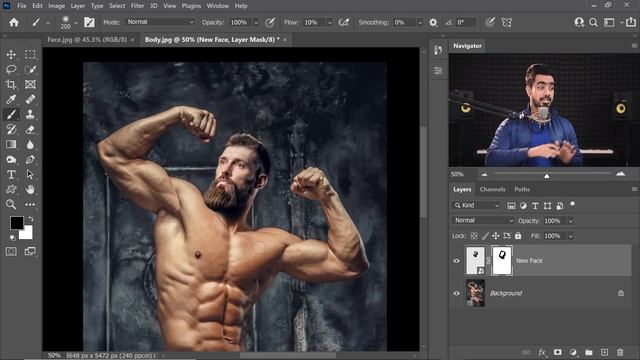Hide the Background layer
640x360 pixels.
456,293
